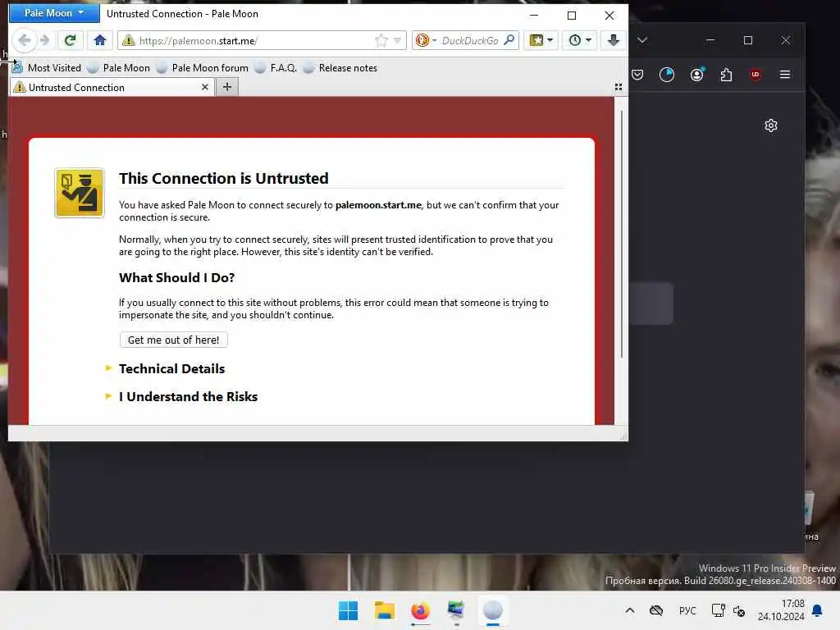Open Pocket icon in Firefox toolbar
The width and height of the screenshot is (840, 630).
pos(637,75)
